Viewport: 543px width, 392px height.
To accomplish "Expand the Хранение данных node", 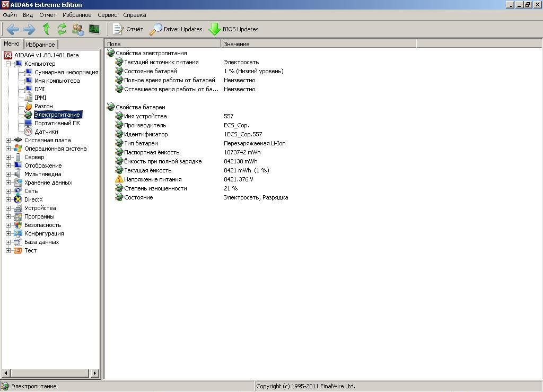I will point(8,182).
